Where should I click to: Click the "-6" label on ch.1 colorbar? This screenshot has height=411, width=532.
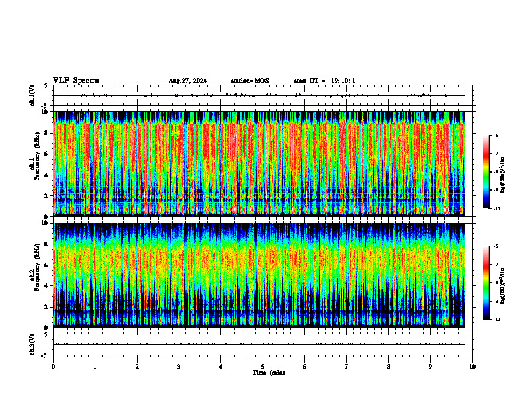click(x=496, y=136)
